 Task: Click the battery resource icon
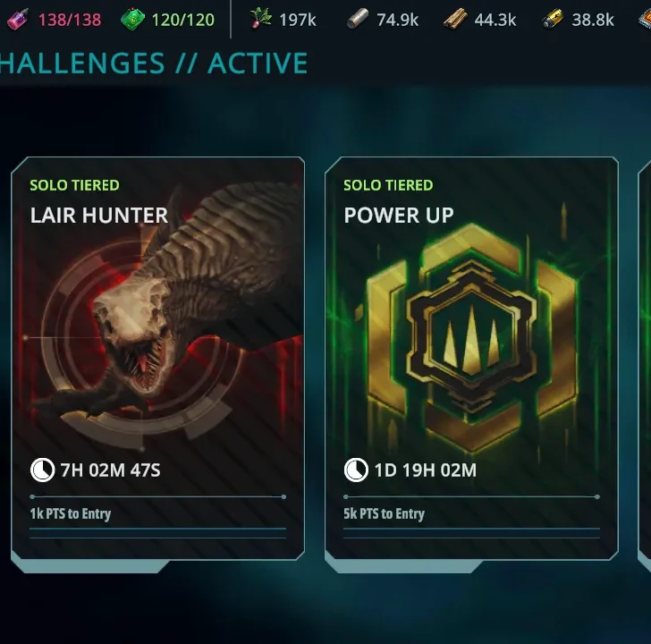point(553,19)
